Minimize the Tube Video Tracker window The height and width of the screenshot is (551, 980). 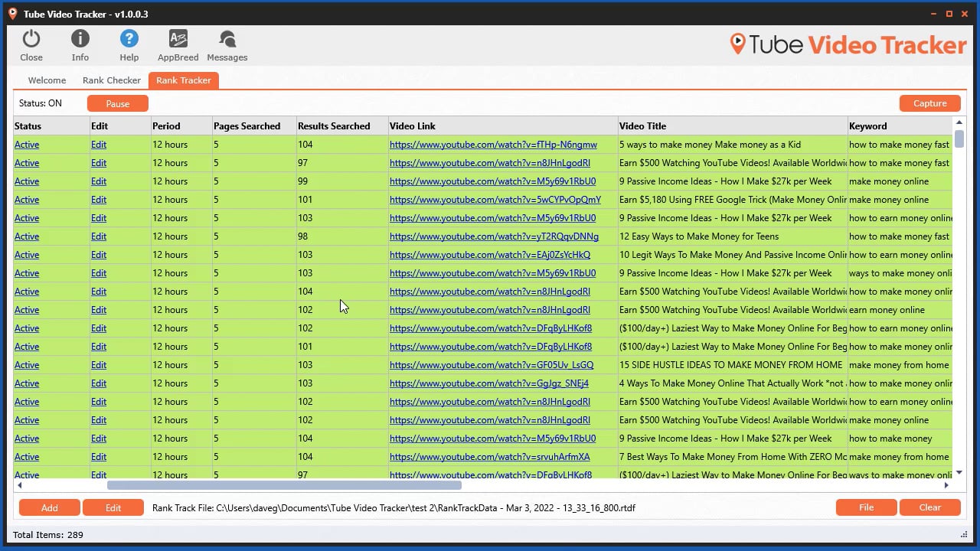click(x=933, y=14)
